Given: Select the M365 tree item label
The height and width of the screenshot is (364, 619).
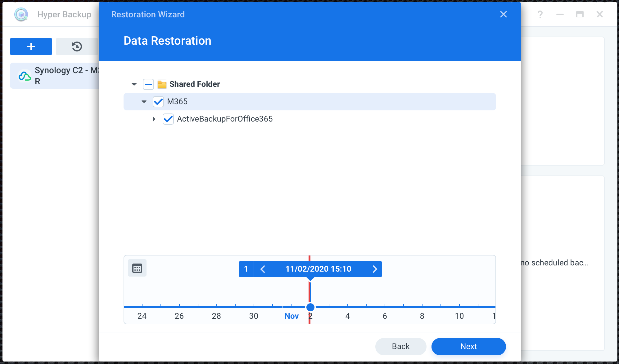Looking at the screenshot, I should click(177, 102).
